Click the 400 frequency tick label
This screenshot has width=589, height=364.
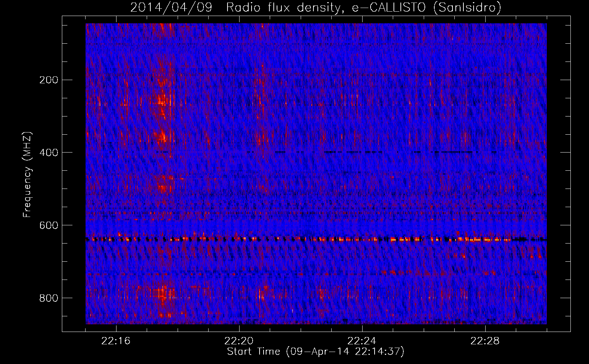pyautogui.click(x=49, y=153)
